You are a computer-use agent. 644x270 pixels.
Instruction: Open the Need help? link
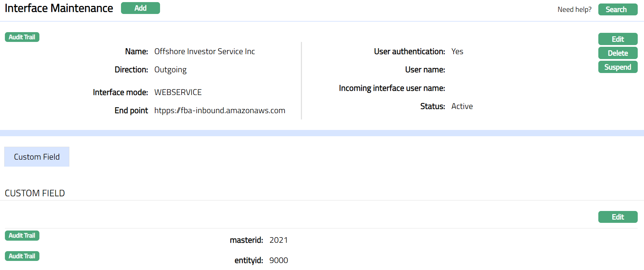(574, 9)
